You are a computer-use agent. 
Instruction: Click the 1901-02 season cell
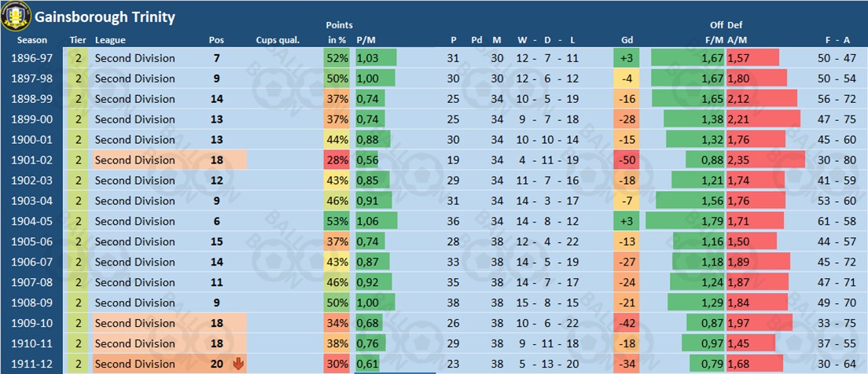33,159
